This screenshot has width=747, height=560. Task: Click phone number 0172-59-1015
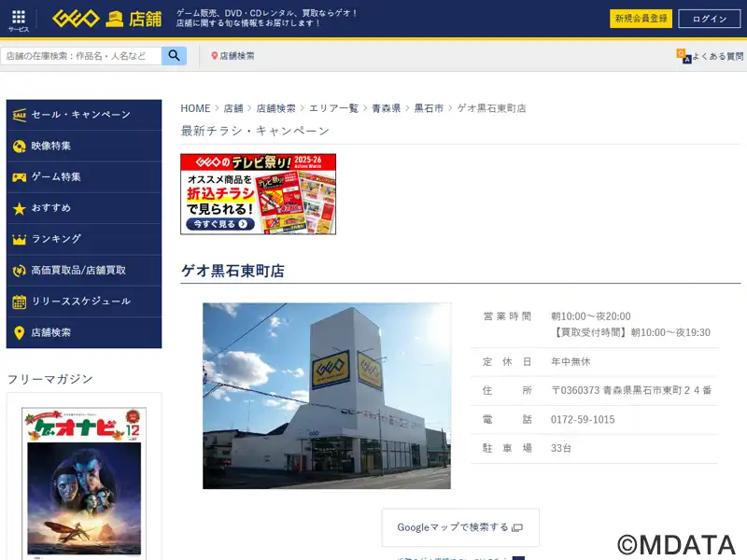point(583,419)
